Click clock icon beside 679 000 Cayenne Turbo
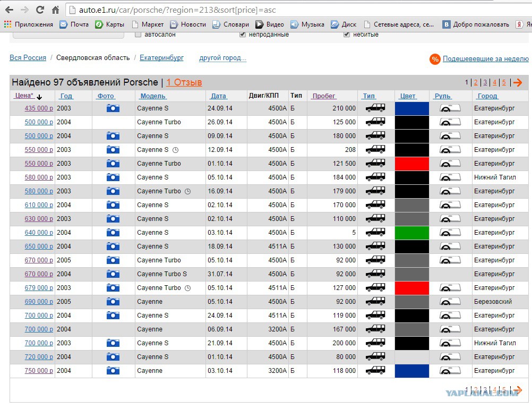 pos(187,288)
